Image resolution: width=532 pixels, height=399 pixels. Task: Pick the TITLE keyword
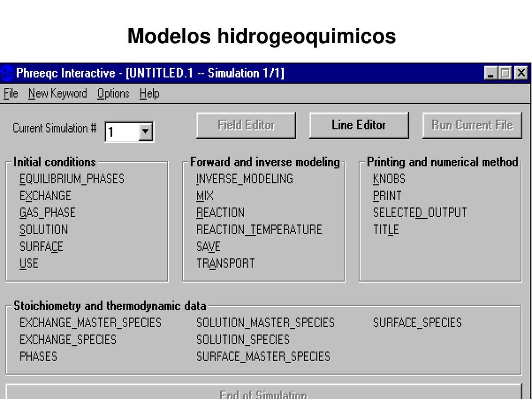point(386,230)
